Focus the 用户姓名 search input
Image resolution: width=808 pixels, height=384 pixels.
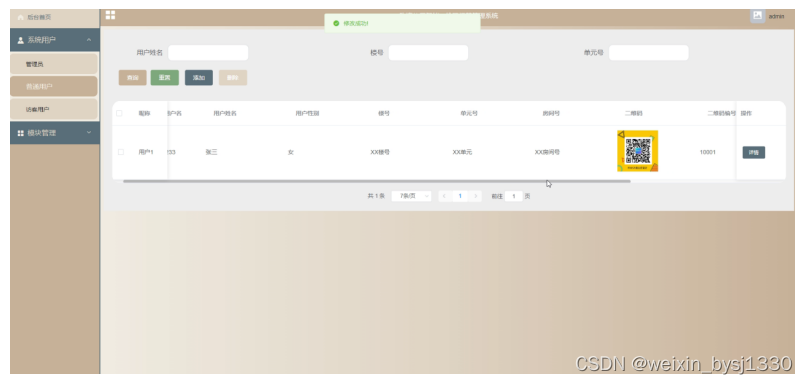click(208, 53)
